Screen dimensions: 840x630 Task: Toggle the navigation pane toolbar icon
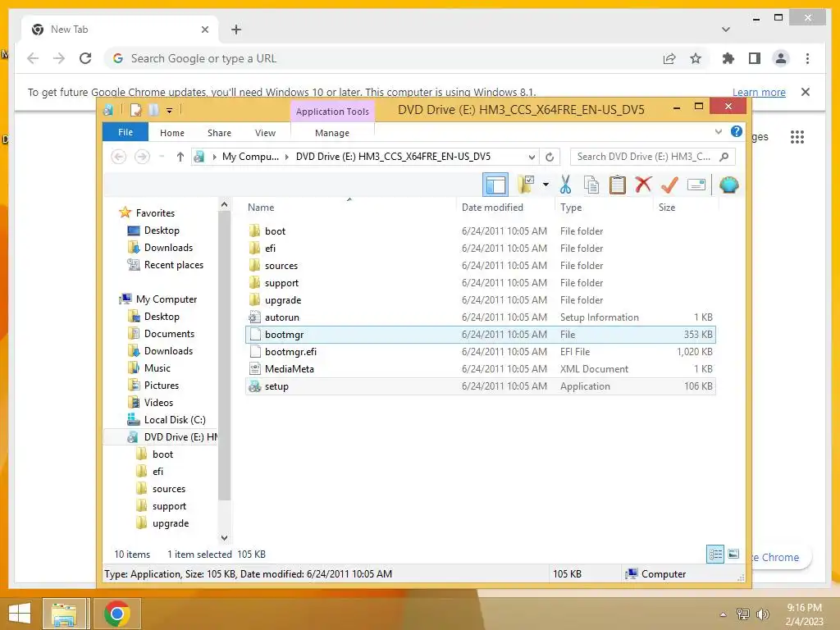pyautogui.click(x=495, y=185)
